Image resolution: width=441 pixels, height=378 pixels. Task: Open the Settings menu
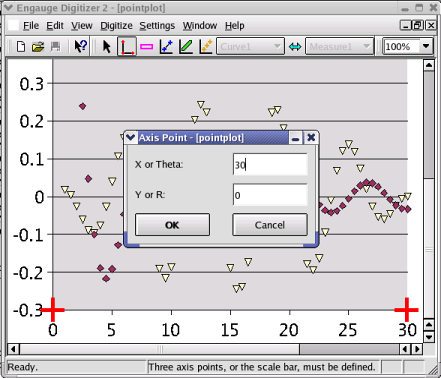(x=157, y=26)
